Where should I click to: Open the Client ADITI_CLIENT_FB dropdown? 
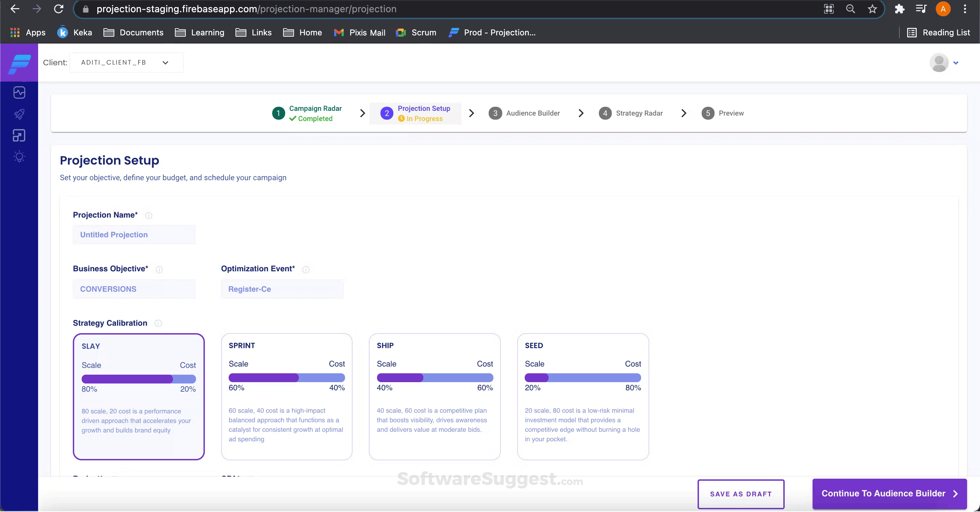click(x=127, y=63)
